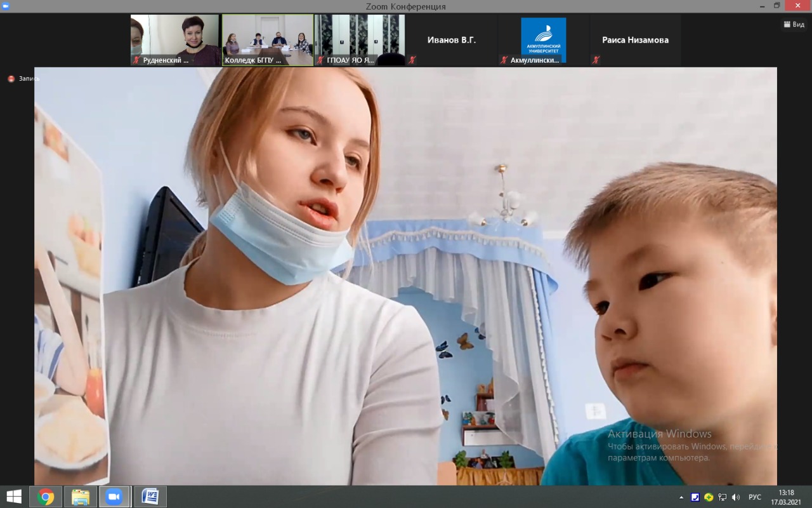Launch Google Chrome from the taskbar

pos(46,496)
